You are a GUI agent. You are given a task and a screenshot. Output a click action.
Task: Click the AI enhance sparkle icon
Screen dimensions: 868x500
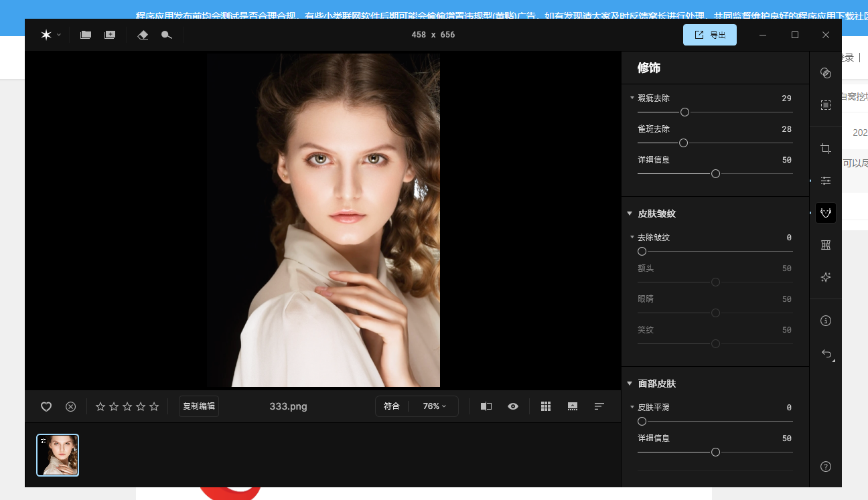826,277
